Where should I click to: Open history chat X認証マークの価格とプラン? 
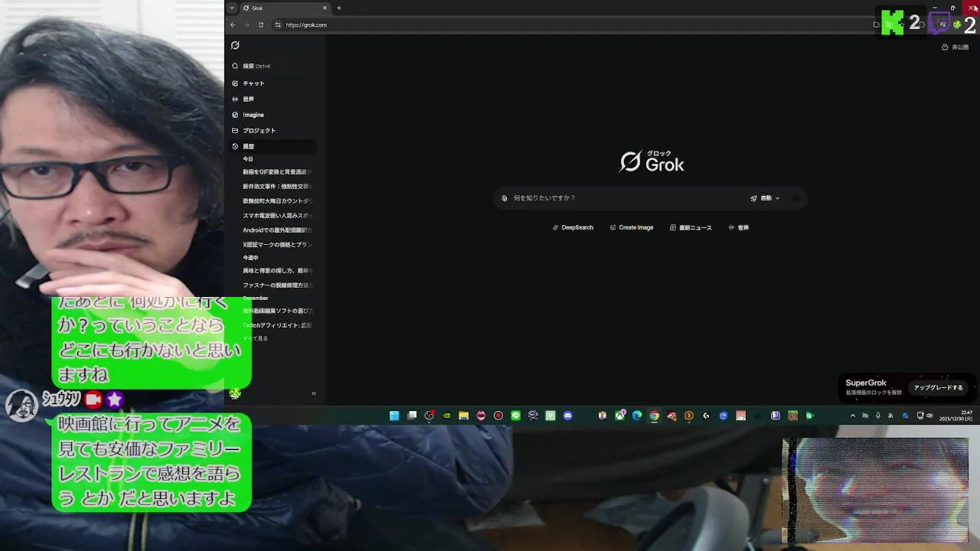tap(277, 244)
